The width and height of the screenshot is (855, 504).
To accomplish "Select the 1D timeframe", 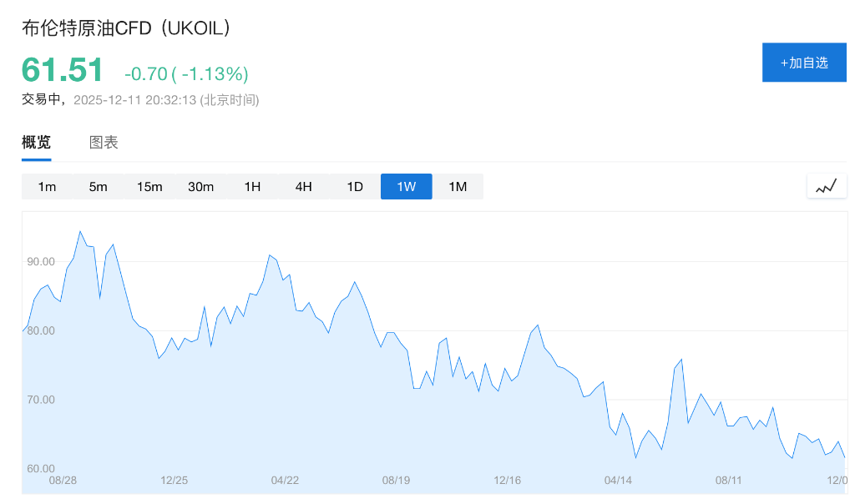I will coord(355,187).
